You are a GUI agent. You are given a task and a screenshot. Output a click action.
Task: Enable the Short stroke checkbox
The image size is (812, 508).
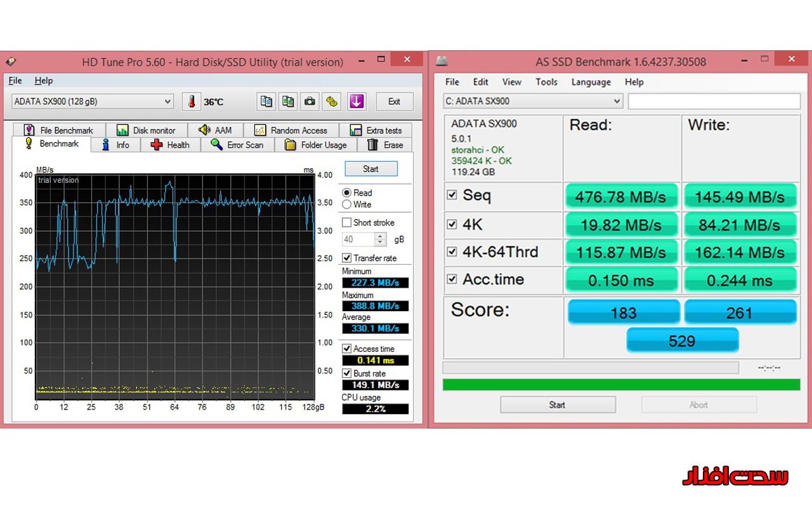346,222
